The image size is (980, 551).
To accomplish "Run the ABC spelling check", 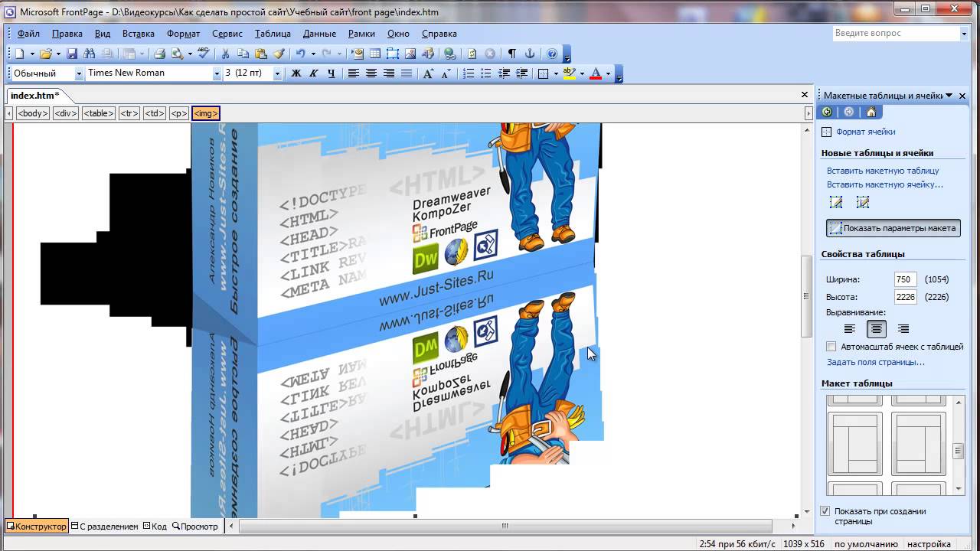I will 203,54.
